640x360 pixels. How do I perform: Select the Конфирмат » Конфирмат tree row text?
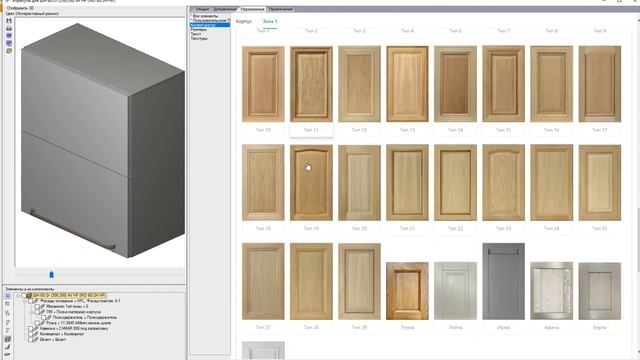(x=62, y=334)
